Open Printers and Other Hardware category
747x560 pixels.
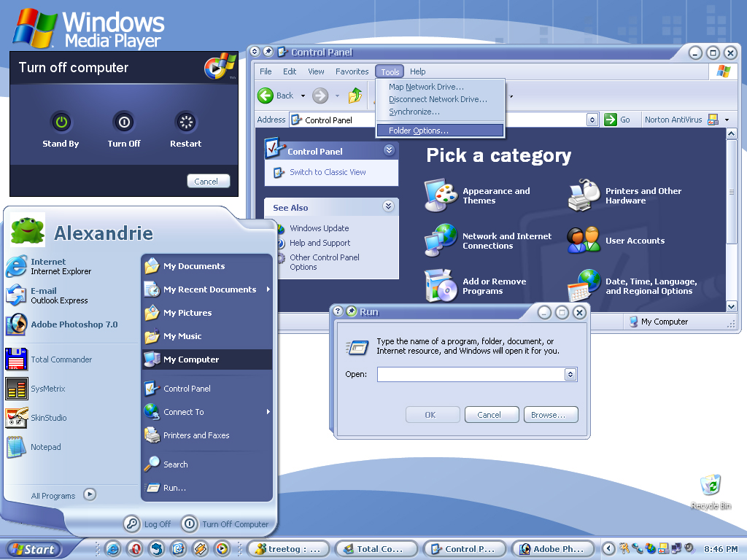pos(625,195)
